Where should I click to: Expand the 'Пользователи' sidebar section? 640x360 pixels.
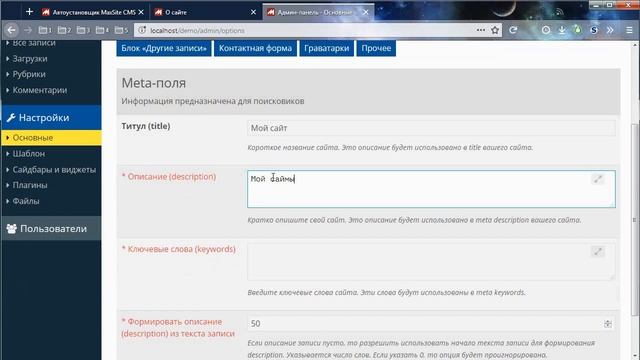click(51, 229)
